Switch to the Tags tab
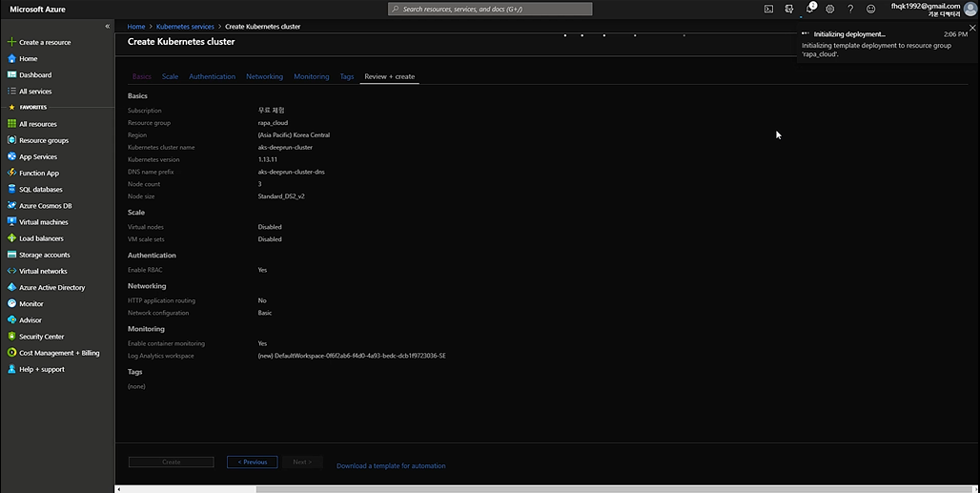This screenshot has width=980, height=493. pyautogui.click(x=347, y=76)
